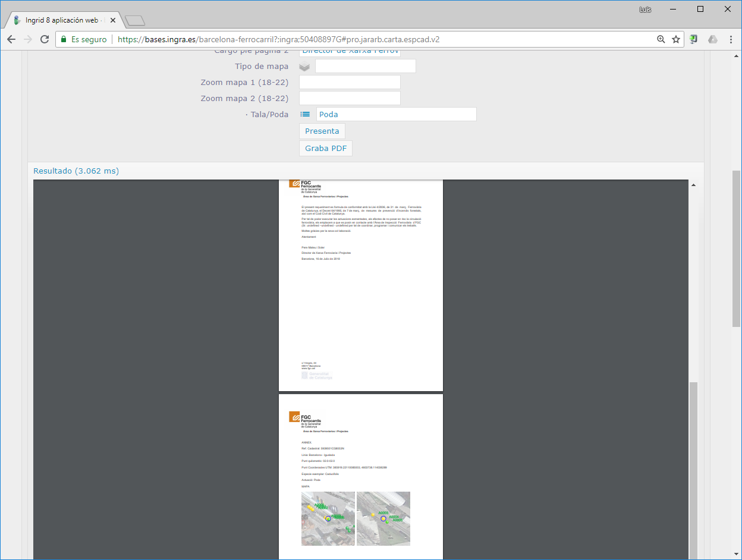Click the PDF preview scrollbar up arrow
The width and height of the screenshot is (742, 560).
point(693,185)
